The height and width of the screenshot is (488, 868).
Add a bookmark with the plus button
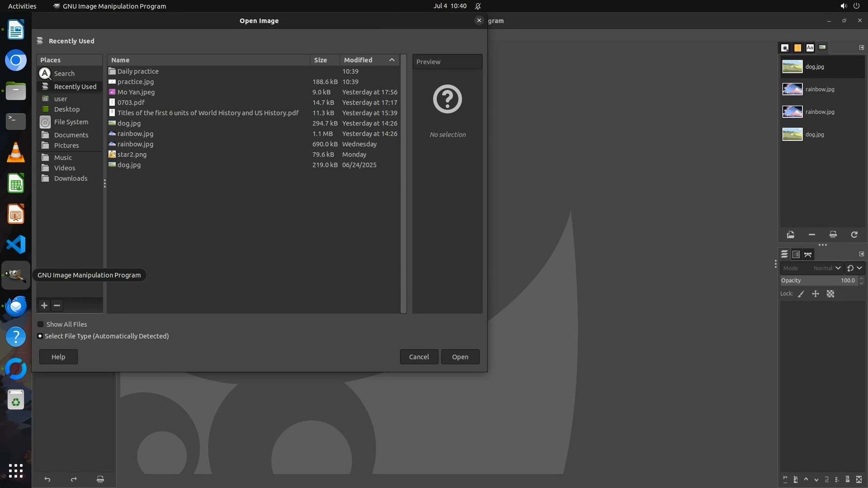click(x=44, y=305)
